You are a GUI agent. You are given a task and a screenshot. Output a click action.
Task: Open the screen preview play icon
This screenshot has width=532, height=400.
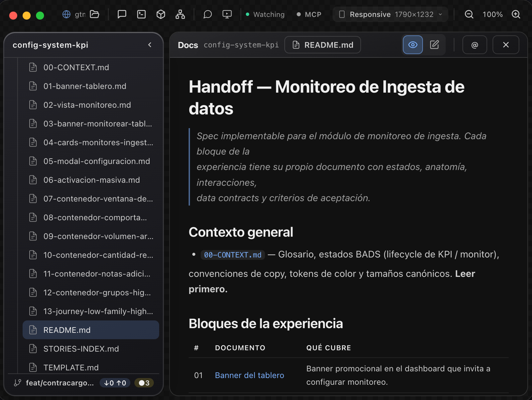coord(227,14)
